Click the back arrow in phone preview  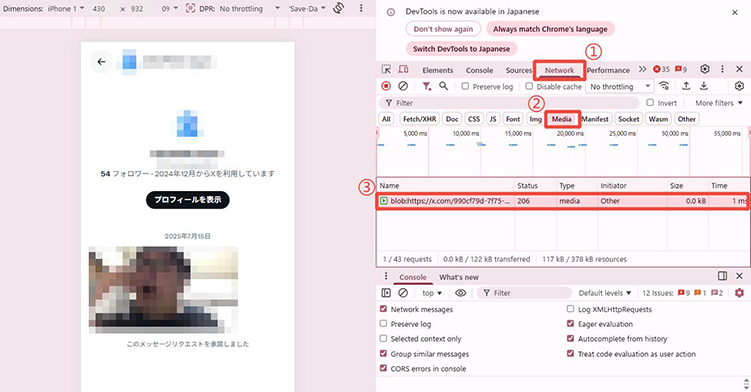[101, 62]
